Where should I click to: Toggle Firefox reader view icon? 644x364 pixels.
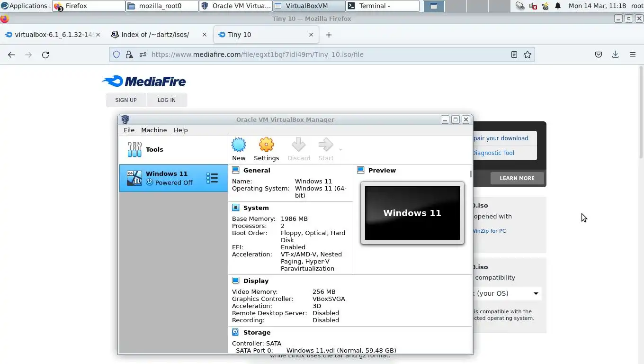514,55
